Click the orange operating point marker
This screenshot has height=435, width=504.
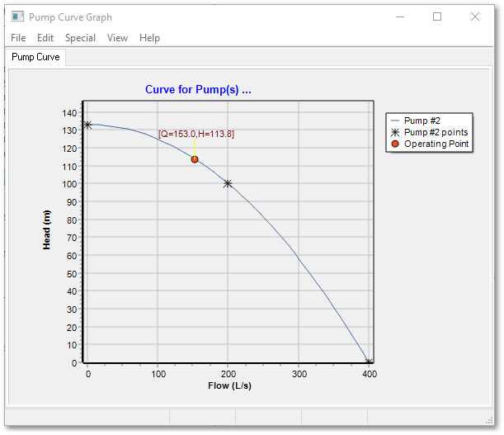coord(195,159)
